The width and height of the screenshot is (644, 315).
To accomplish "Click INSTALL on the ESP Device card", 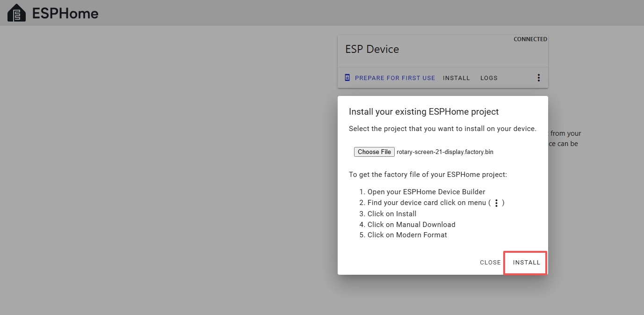I will tap(456, 78).
